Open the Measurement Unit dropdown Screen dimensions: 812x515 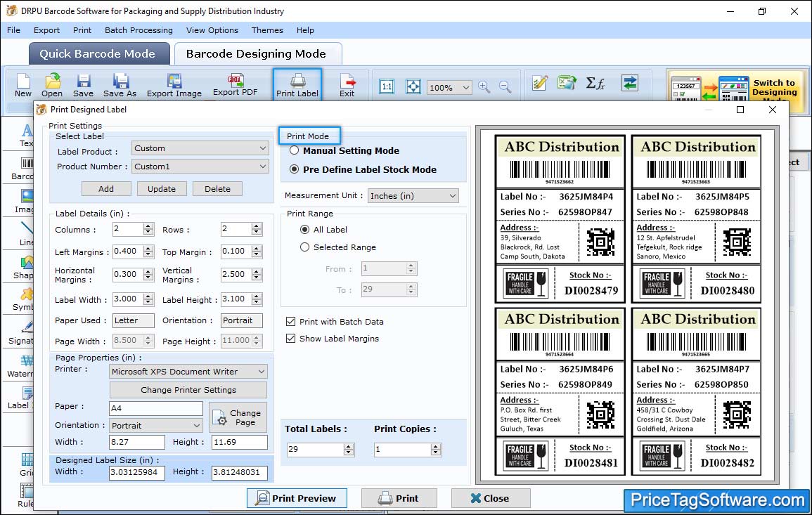pos(413,195)
